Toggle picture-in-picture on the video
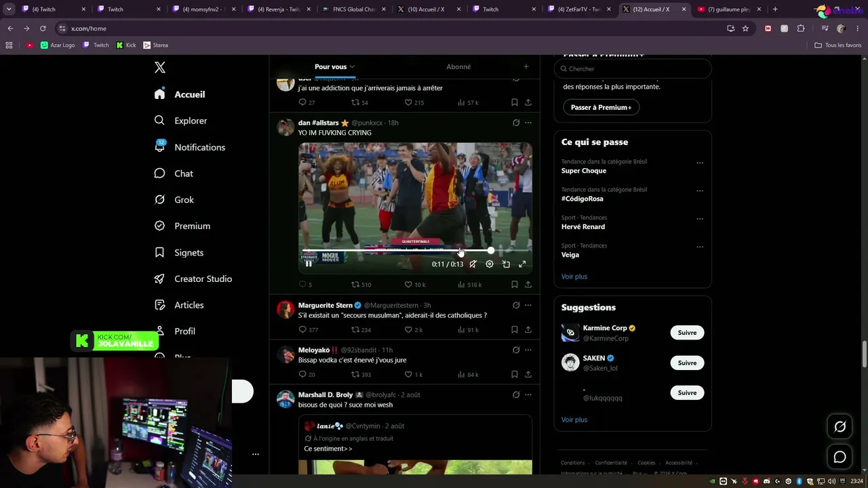The height and width of the screenshot is (488, 868). coord(506,264)
